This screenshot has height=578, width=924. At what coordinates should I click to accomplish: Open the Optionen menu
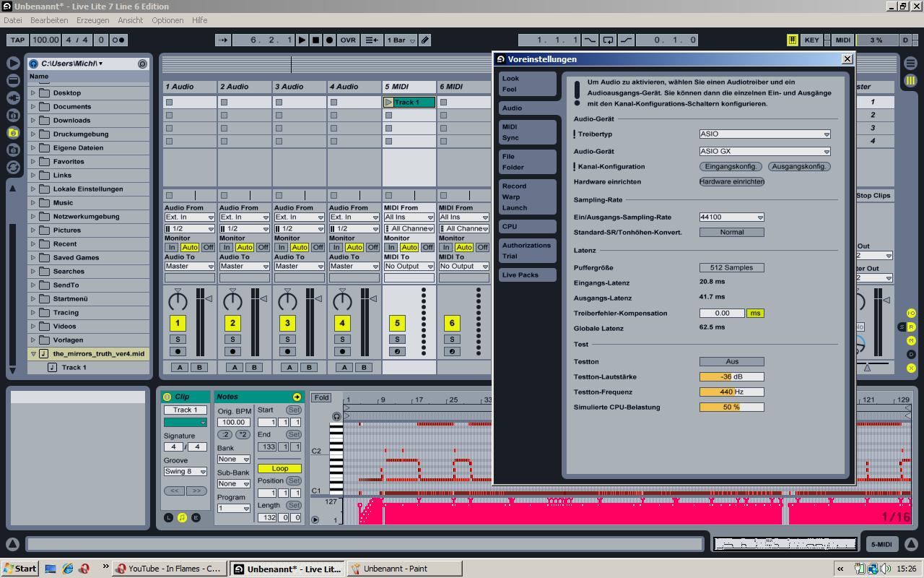tap(167, 20)
